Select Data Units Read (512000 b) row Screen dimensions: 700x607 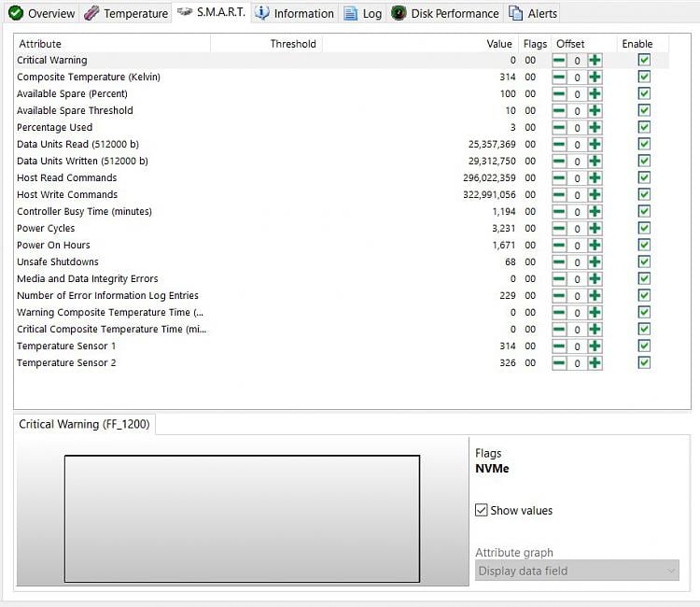coord(342,144)
